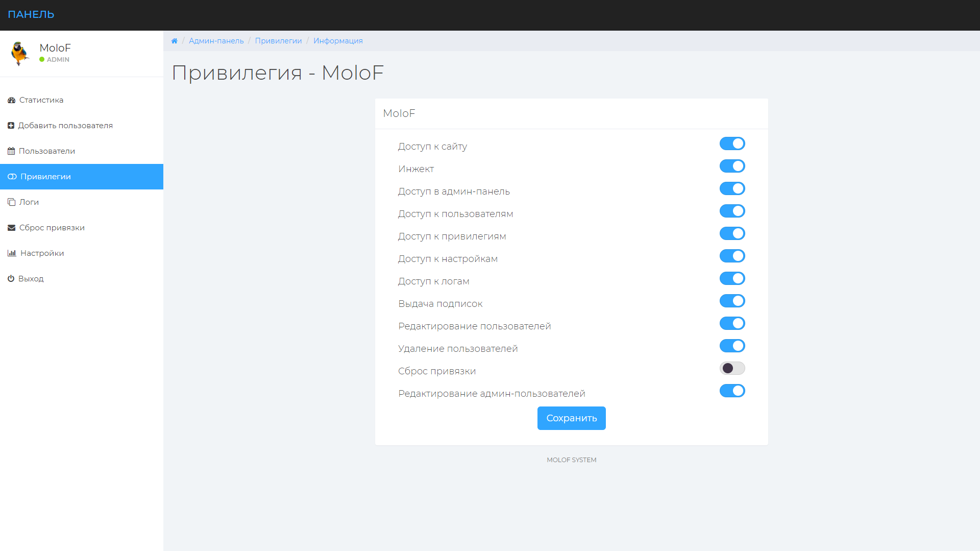Toggle Редактирование пользователей switch
The height and width of the screenshot is (551, 980).
(x=732, y=323)
